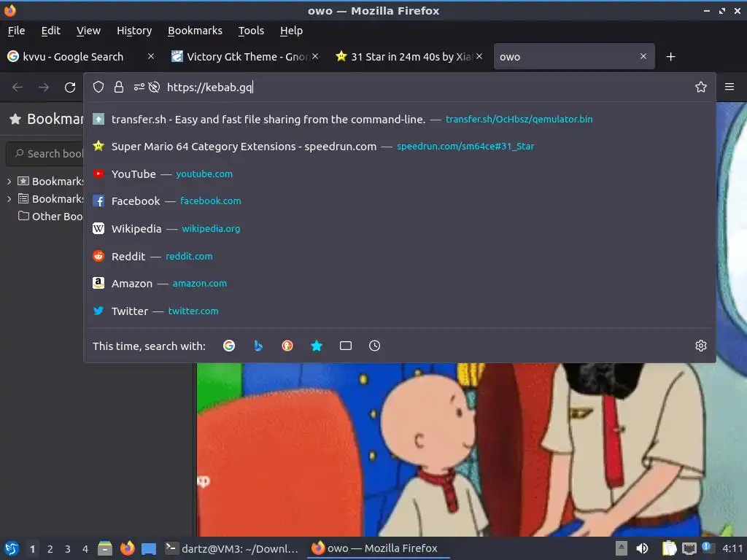Image resolution: width=747 pixels, height=560 pixels.
Task: Open the Firefox hamburger menu
Action: [729, 87]
